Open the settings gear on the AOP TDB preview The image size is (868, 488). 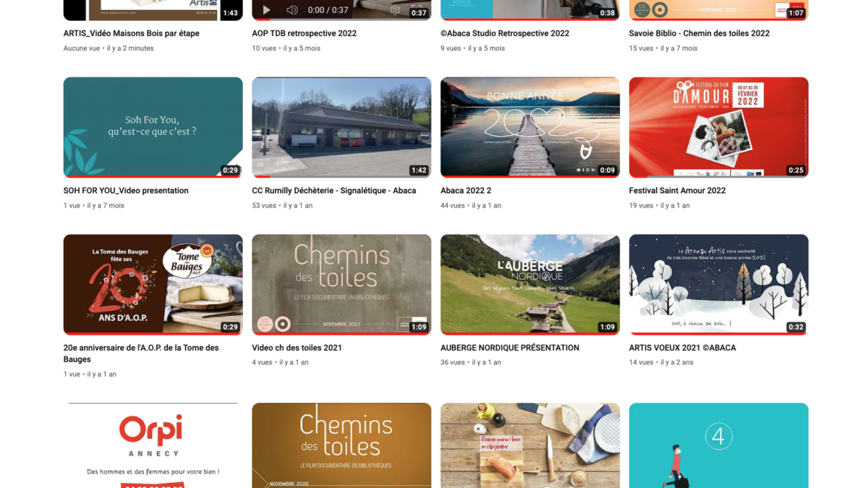pos(395,10)
